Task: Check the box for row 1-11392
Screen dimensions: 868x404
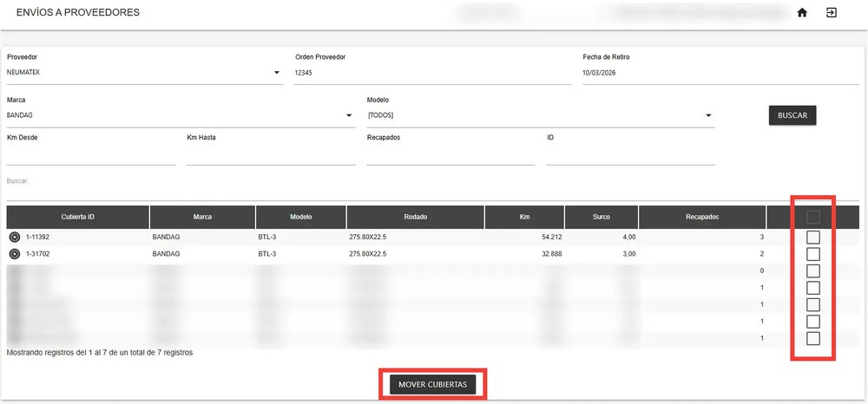Action: point(812,238)
